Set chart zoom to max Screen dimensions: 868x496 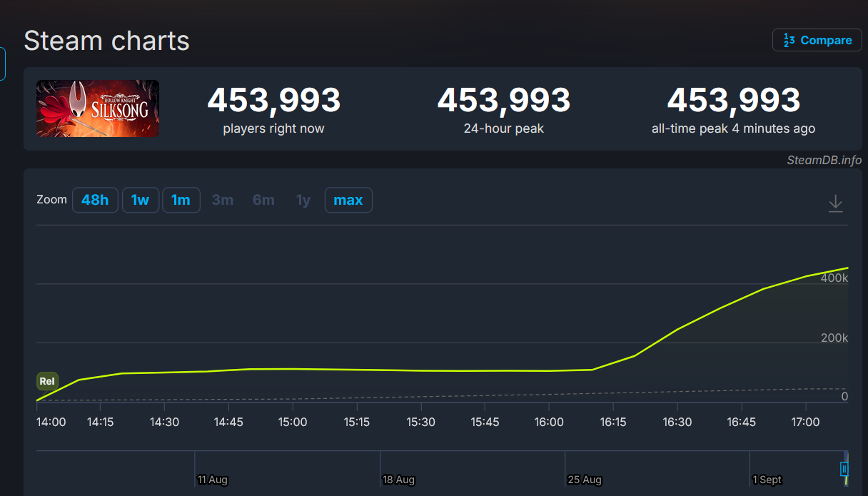[x=348, y=200]
